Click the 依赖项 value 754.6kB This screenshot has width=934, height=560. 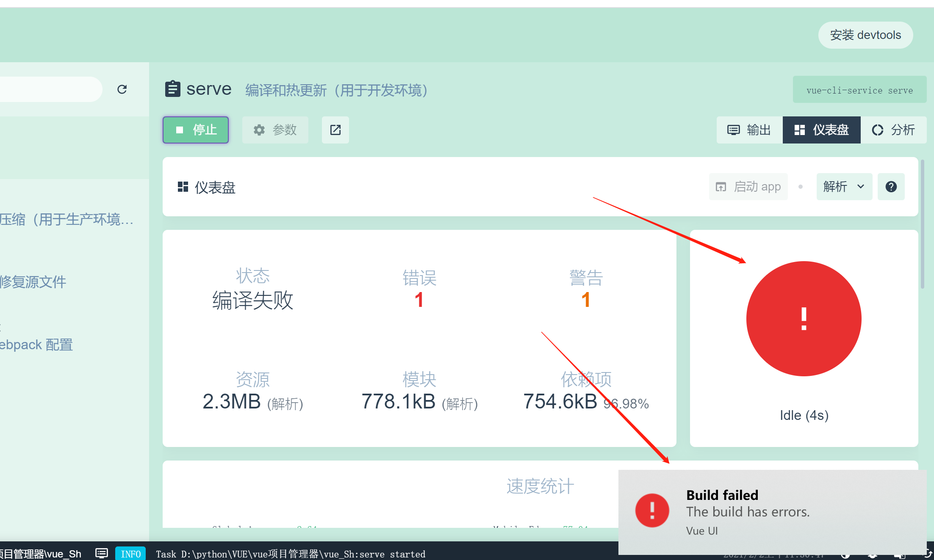click(560, 401)
